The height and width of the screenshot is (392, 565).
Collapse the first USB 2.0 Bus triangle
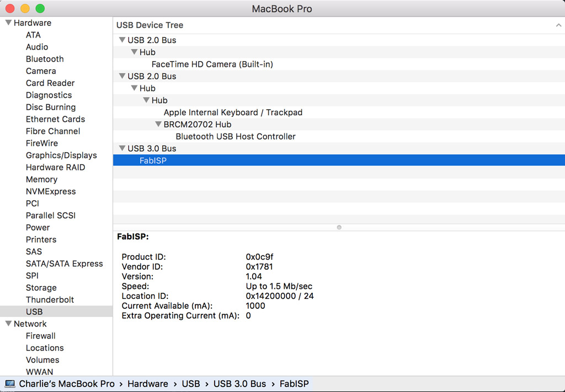122,40
